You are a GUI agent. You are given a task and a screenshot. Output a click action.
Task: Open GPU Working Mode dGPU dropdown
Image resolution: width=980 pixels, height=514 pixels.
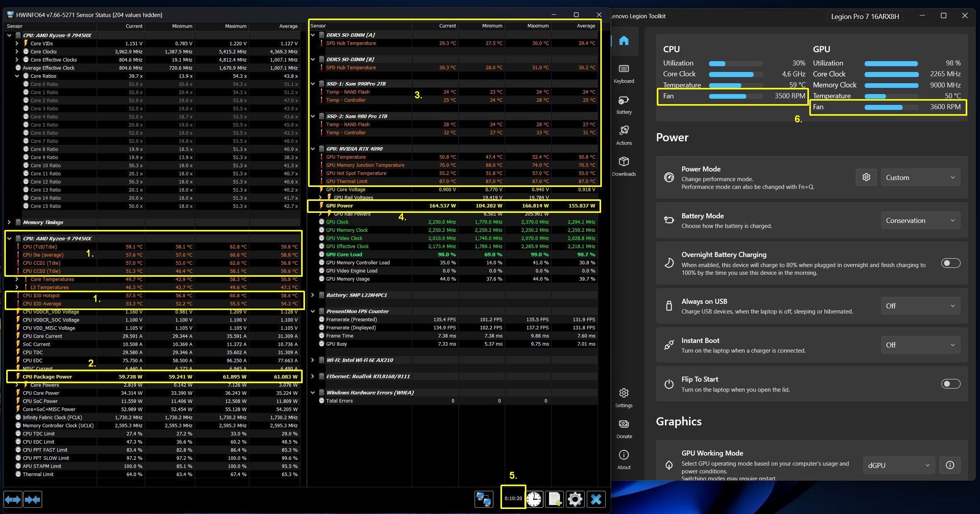[899, 465]
